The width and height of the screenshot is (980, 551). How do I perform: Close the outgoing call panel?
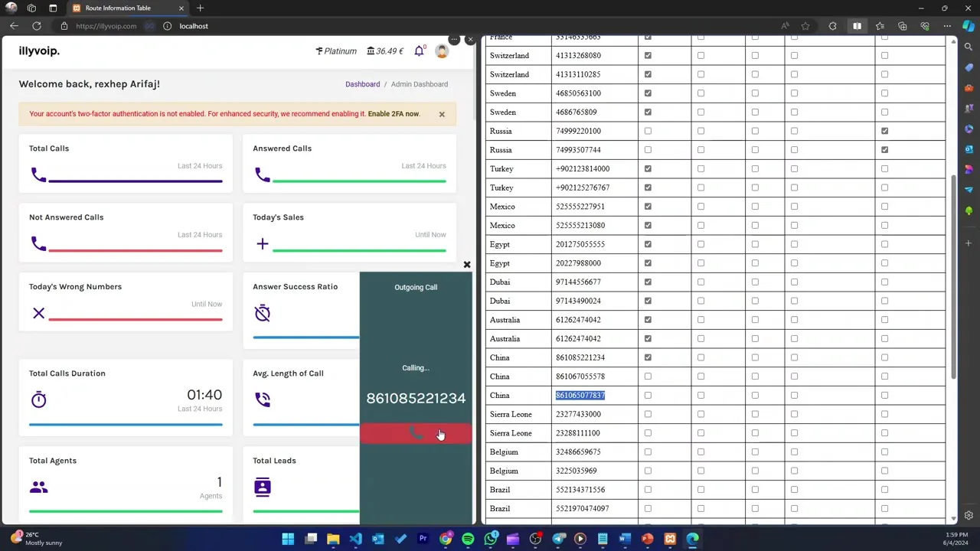tap(467, 265)
